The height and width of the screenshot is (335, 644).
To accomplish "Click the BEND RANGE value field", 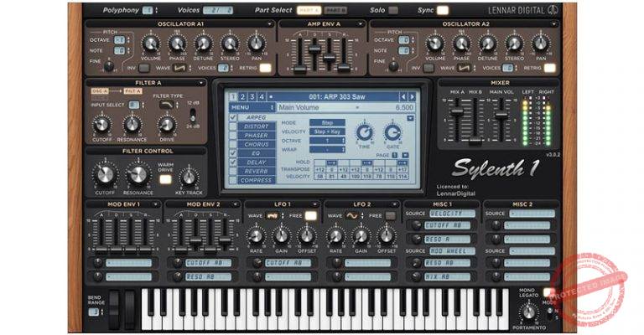I will (94, 312).
